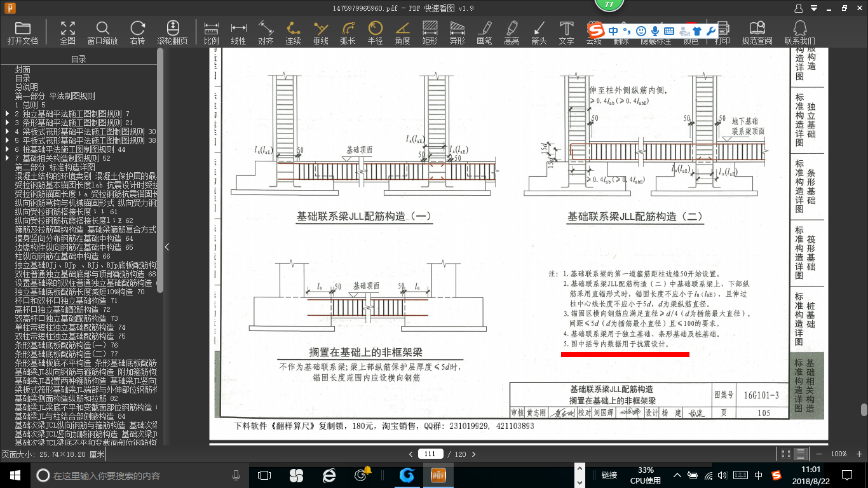Select the 对齐 aligned measure tool

(x=266, y=32)
